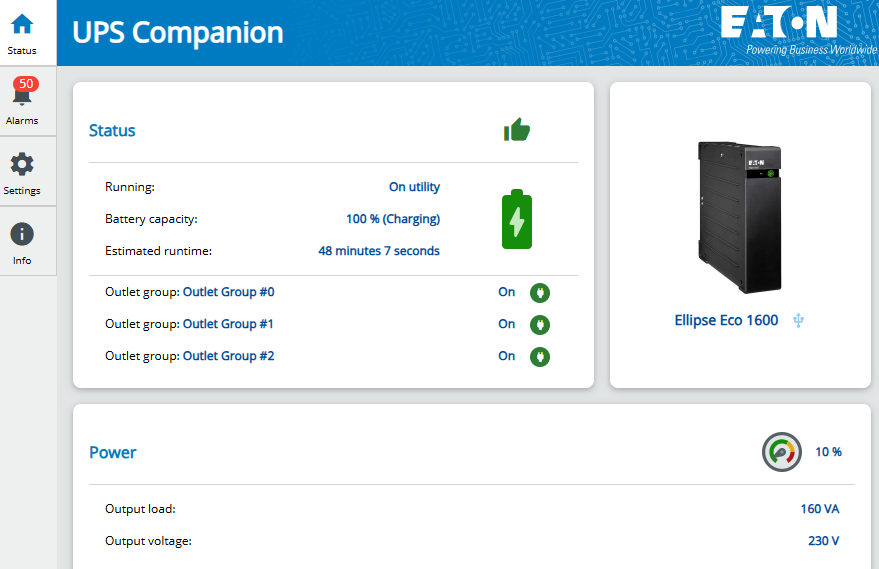Click the USB connection icon beside Ellipse Eco 1600
The image size is (879, 569).
point(798,321)
